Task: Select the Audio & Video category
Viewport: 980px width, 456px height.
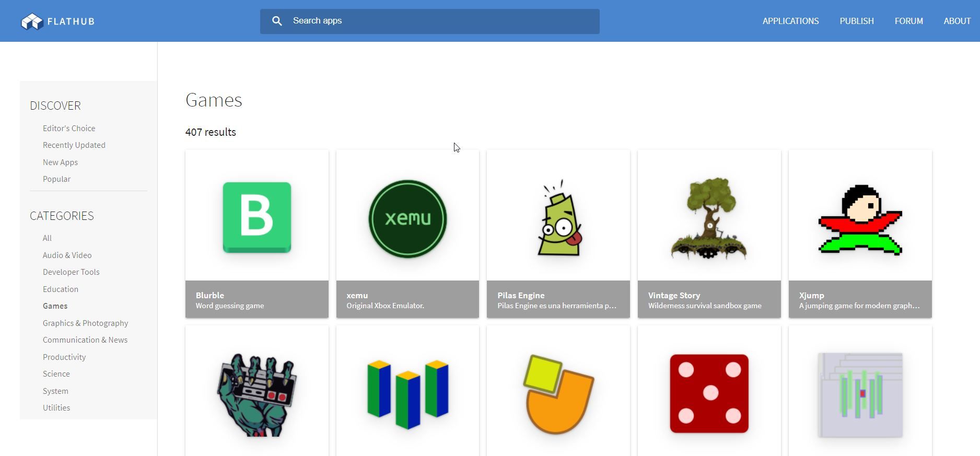Action: (67, 255)
